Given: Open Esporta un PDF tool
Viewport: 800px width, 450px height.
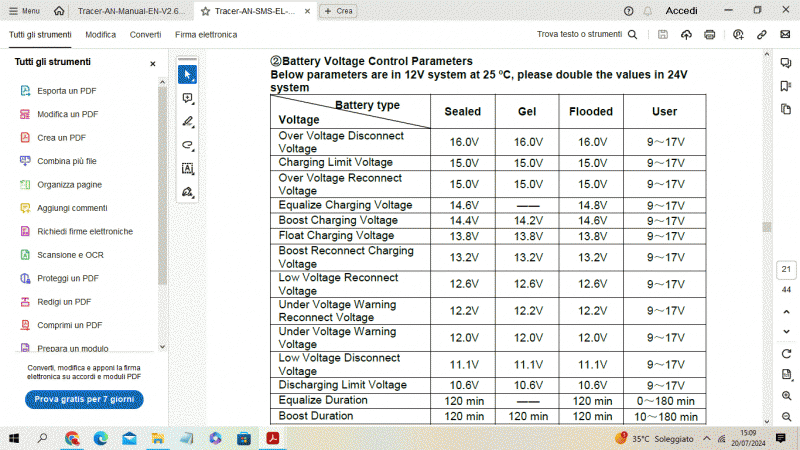Looking at the screenshot, I should click(67, 91).
